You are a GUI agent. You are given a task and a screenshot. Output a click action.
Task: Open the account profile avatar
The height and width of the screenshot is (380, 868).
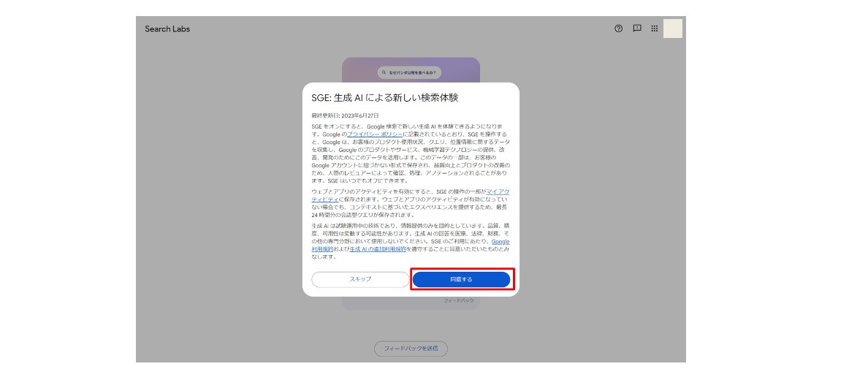point(672,28)
